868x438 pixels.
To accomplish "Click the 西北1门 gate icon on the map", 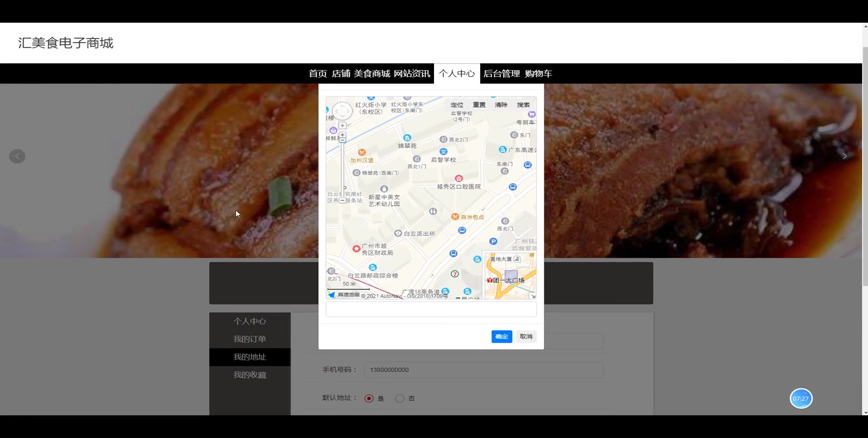I will (x=416, y=159).
